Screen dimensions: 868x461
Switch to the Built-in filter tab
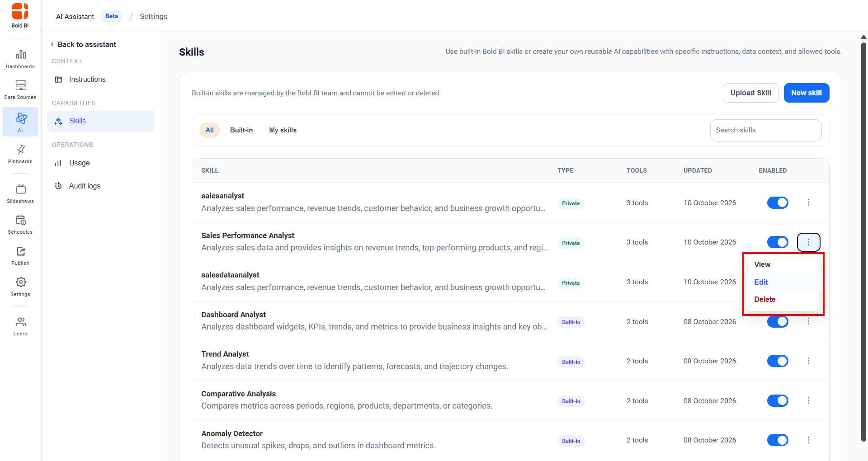[241, 130]
